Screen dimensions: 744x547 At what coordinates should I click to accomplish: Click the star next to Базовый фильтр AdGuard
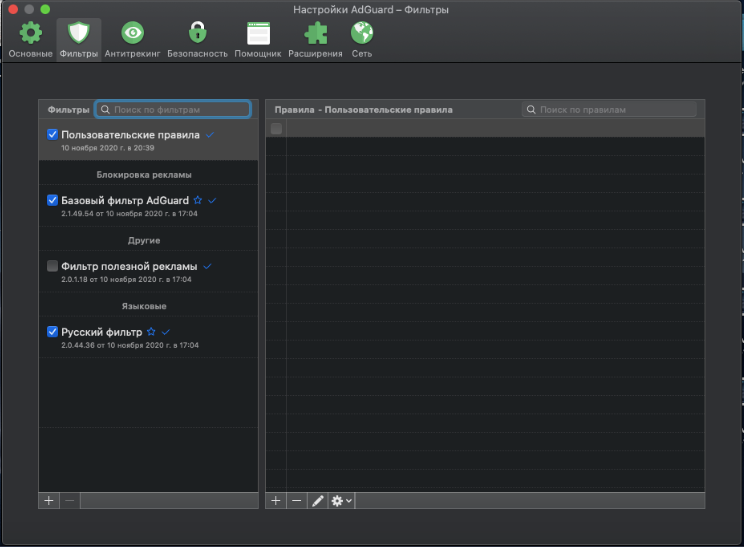click(198, 200)
